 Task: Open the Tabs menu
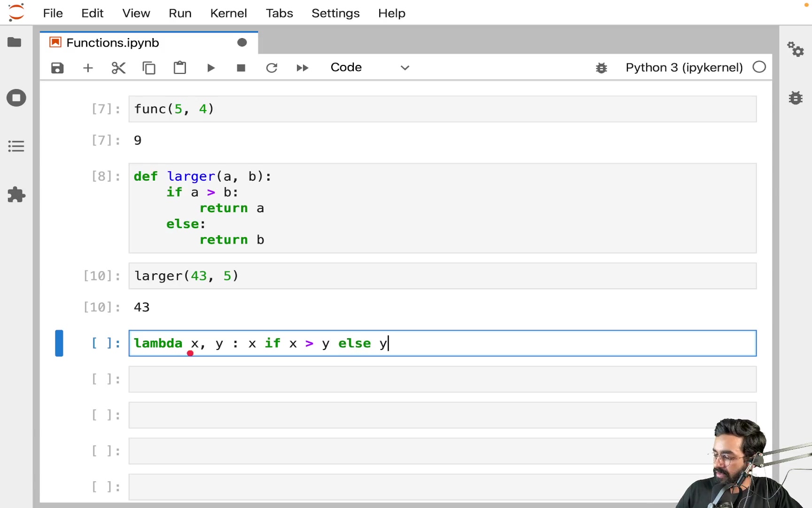(279, 13)
